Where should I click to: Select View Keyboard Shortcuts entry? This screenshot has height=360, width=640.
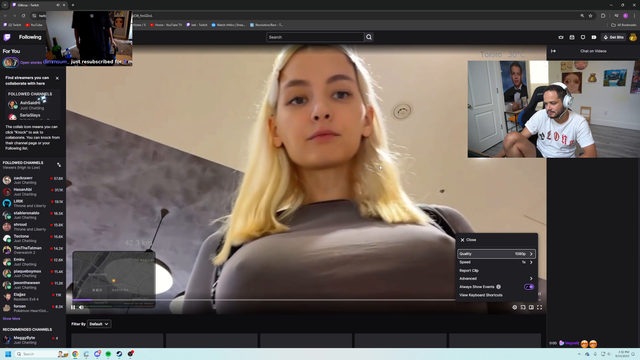[481, 295]
